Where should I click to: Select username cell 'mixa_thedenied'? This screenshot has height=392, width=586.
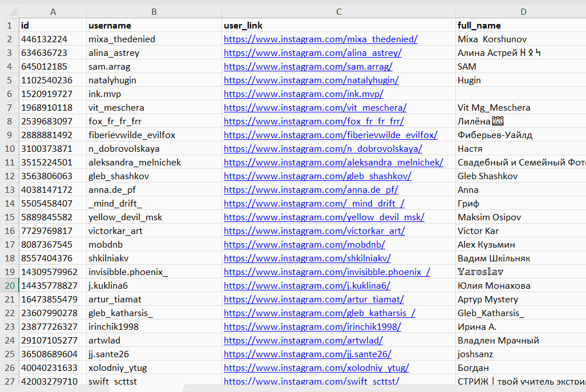point(154,39)
